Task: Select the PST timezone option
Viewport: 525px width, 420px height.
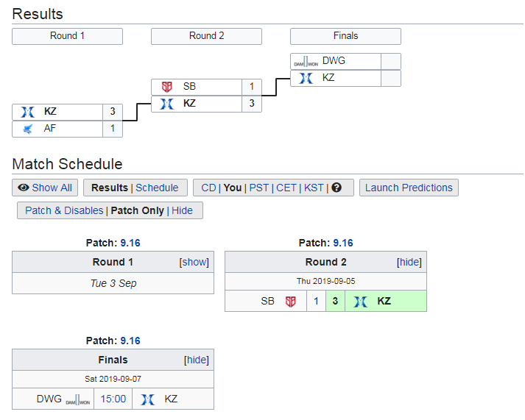Action: (258, 188)
